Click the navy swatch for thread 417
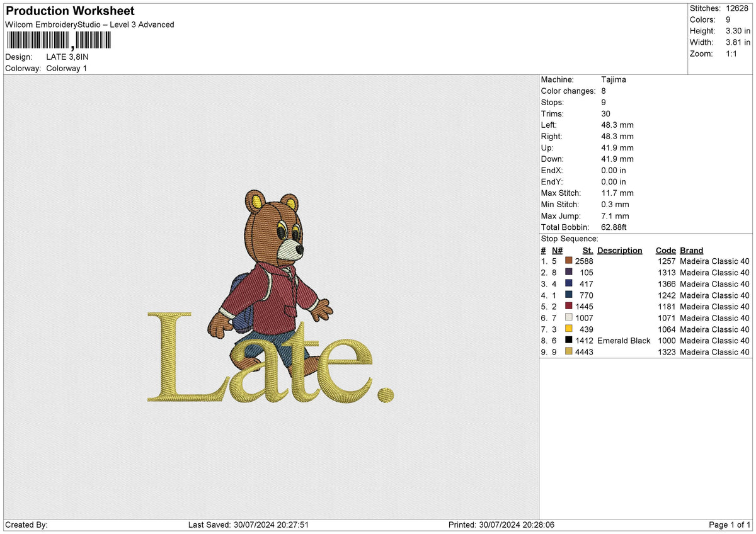 569,284
